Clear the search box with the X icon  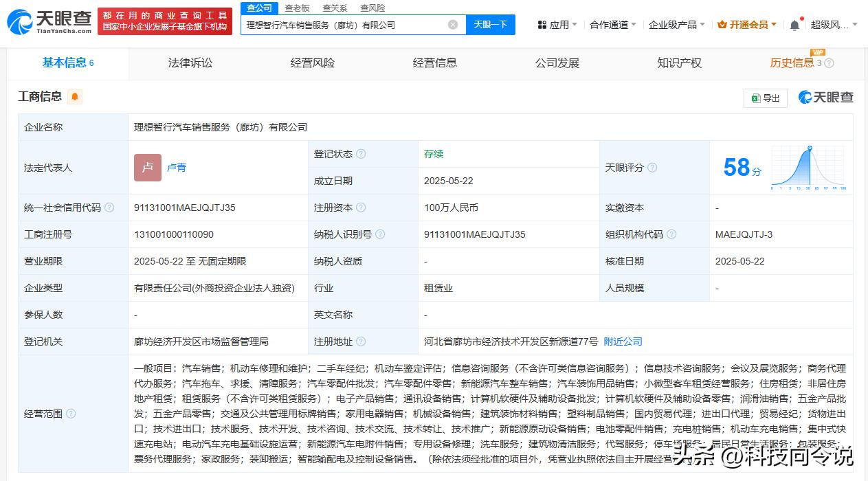(x=453, y=25)
